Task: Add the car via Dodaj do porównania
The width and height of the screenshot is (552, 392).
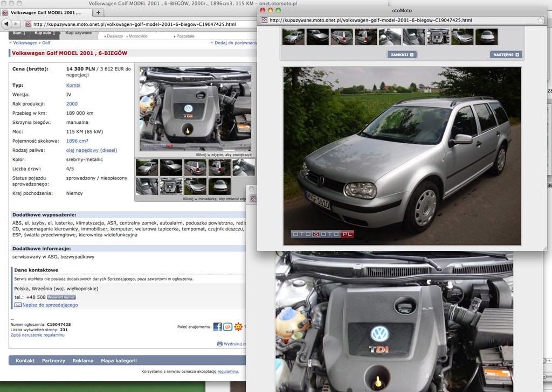Action: pos(235,43)
